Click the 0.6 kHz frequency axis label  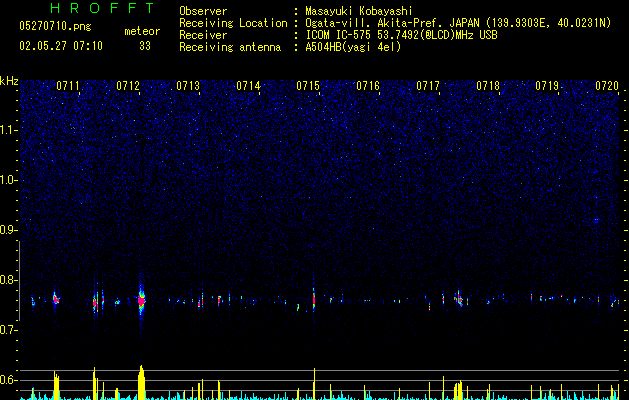click(x=9, y=380)
